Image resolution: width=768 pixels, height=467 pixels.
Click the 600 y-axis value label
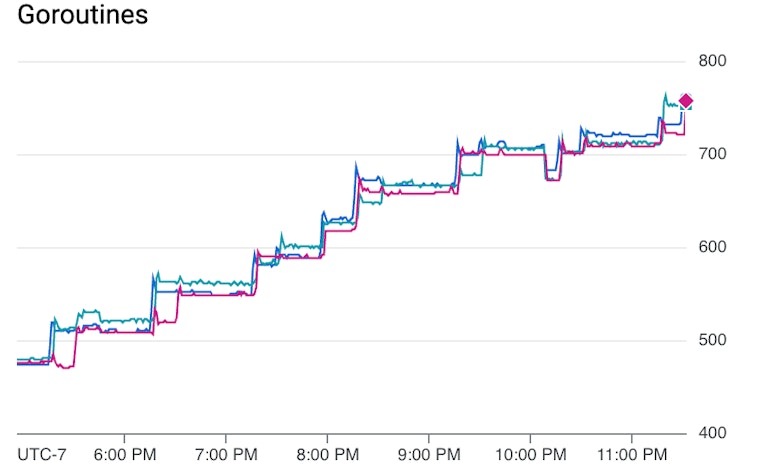pos(713,247)
